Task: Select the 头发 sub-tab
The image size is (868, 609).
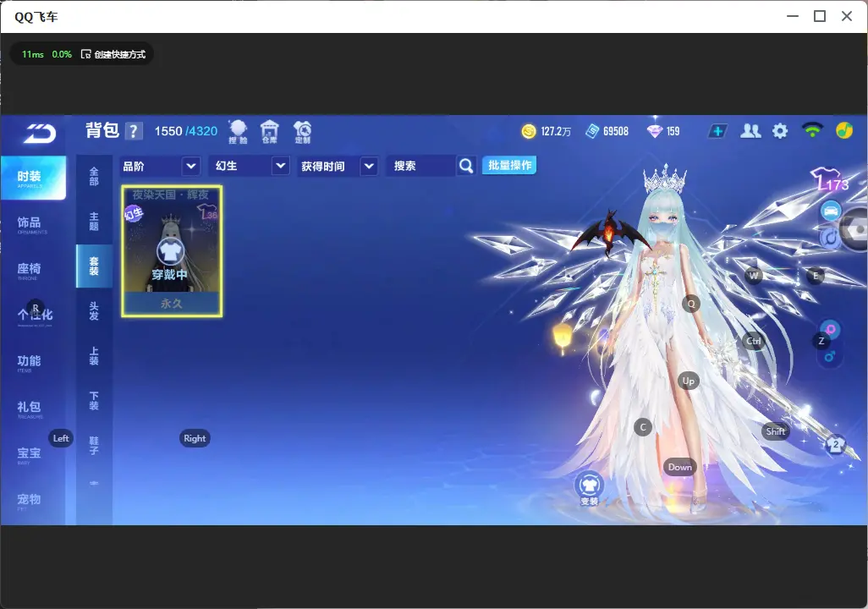Action: [94, 311]
